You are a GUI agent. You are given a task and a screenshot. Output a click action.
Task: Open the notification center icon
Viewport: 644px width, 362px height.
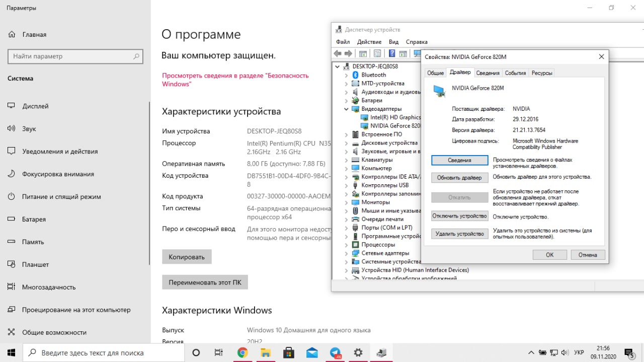coord(629,352)
